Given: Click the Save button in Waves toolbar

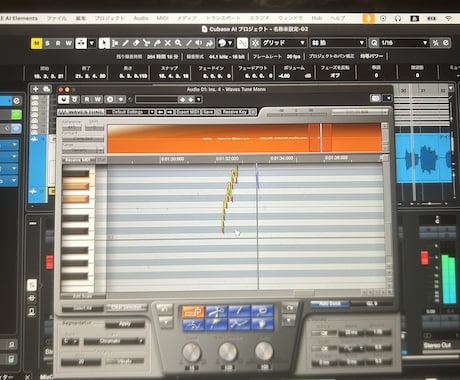Looking at the screenshot, I should [x=208, y=112].
